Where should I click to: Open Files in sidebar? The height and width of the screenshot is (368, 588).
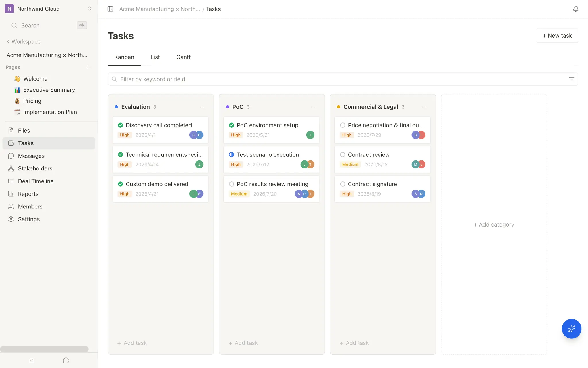(49, 131)
